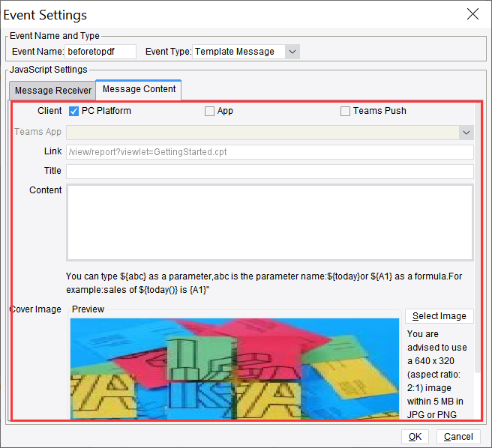Screen dimensions: 492x448
Task: Focus the Title text field
Action: pos(269,172)
